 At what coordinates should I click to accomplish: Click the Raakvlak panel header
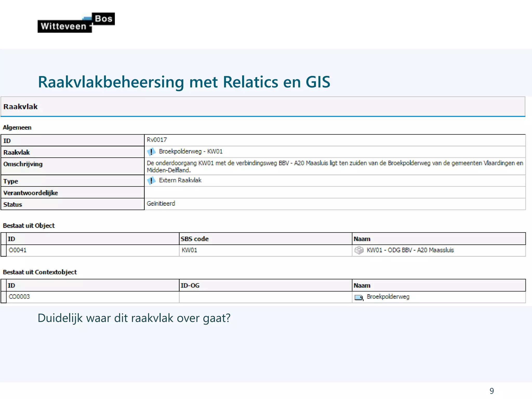point(263,107)
